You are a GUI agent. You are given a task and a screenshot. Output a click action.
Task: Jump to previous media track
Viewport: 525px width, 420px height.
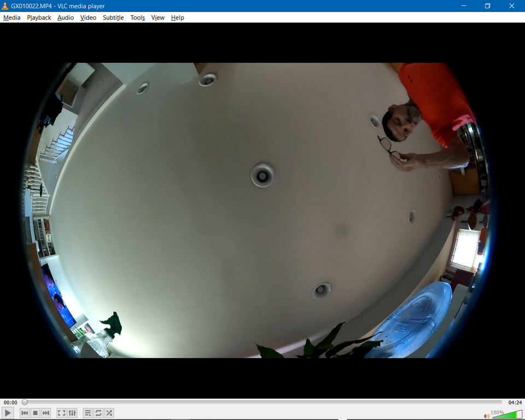click(x=25, y=413)
